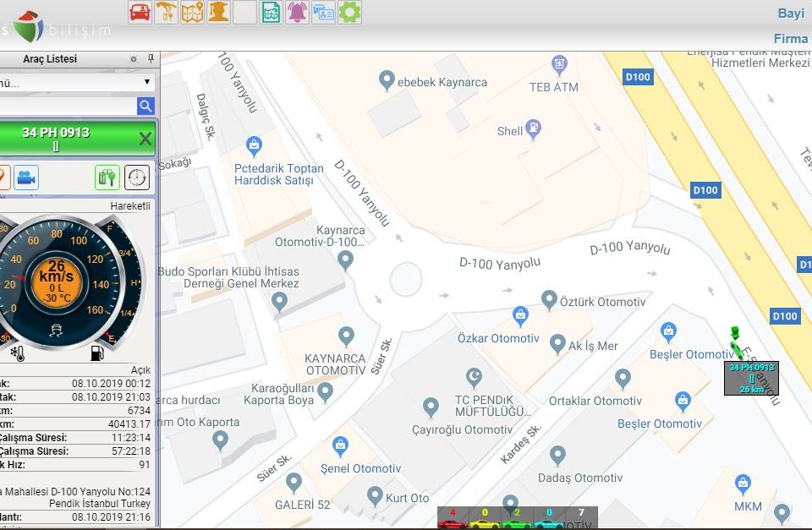Image resolution: width=812 pixels, height=530 pixels.
Task: Click the Kurt Oto map pin
Action: click(x=375, y=496)
